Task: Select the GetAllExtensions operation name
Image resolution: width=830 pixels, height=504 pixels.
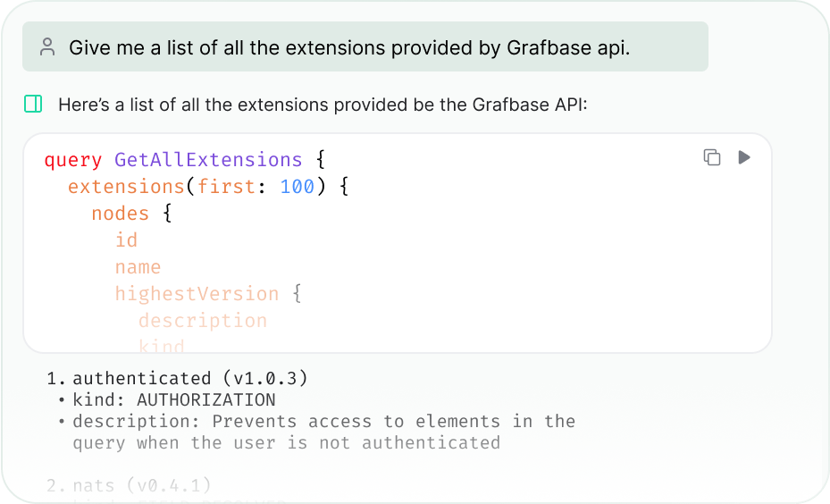Action: [208, 160]
